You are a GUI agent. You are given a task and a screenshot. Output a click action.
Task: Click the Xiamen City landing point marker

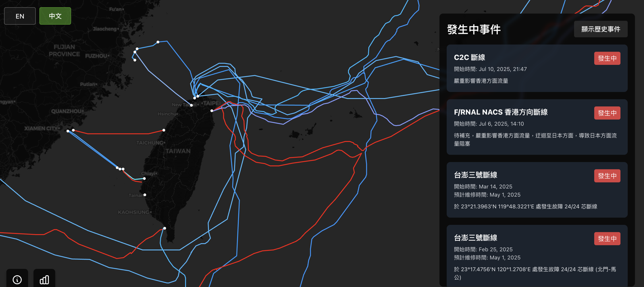(68, 131)
